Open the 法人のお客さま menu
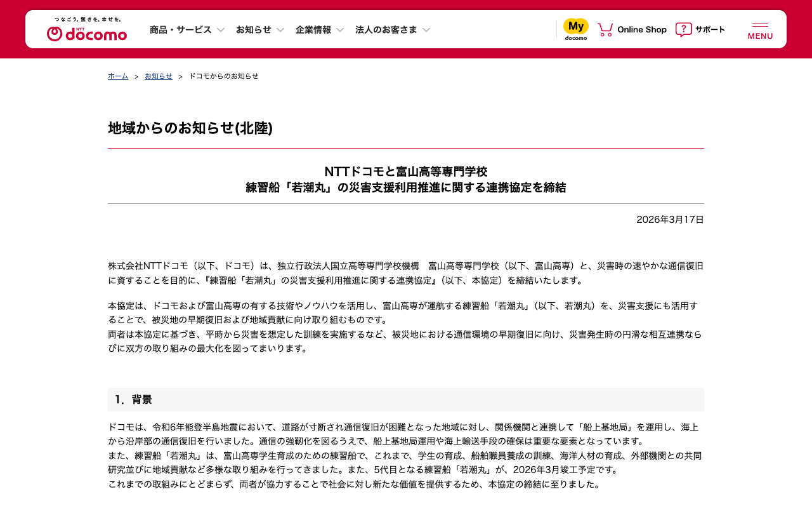This screenshot has height=508, width=812. tap(386, 30)
